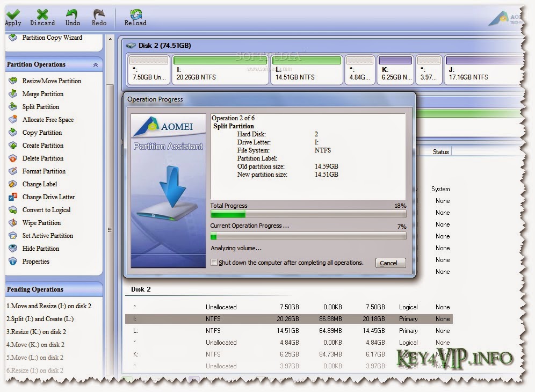Screen dimensions: 535x392
Task: Select the 4.84GB unallocated partition block
Action: [x=360, y=70]
